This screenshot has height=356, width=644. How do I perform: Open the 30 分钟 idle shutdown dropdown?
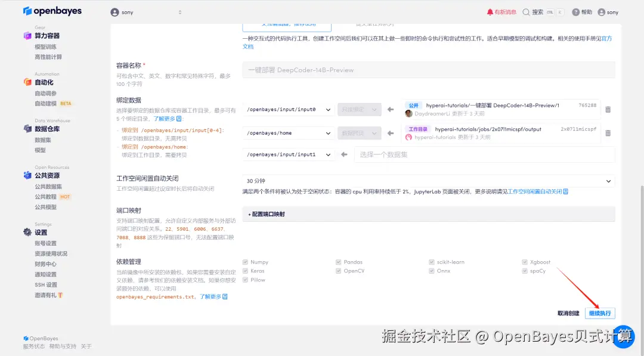[x=428, y=181]
